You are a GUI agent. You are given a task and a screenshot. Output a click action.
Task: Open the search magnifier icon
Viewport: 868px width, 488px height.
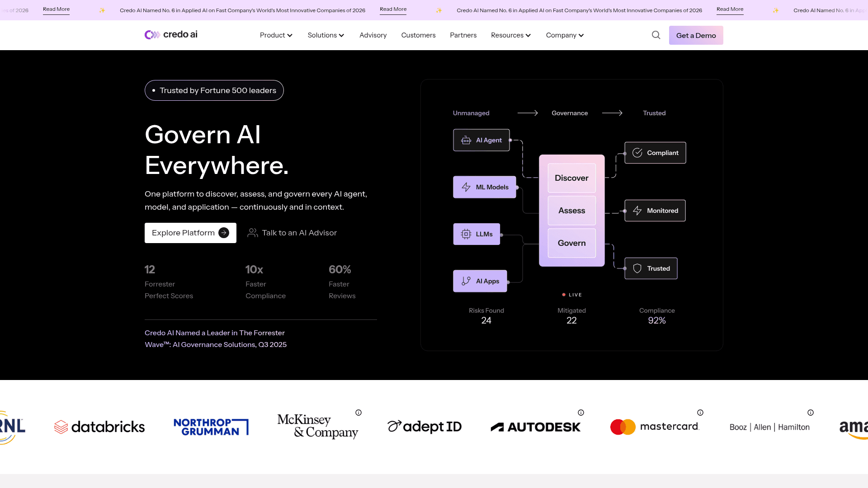click(656, 35)
